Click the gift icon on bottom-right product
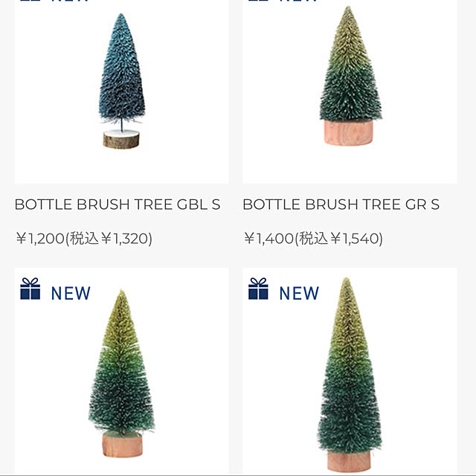This screenshot has width=476, height=476. (x=258, y=289)
